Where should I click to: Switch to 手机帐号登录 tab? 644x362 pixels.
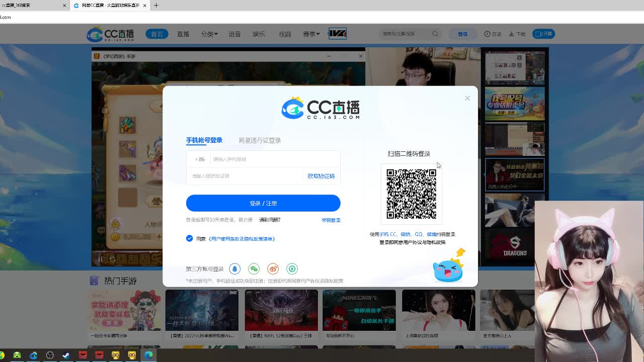pos(204,140)
